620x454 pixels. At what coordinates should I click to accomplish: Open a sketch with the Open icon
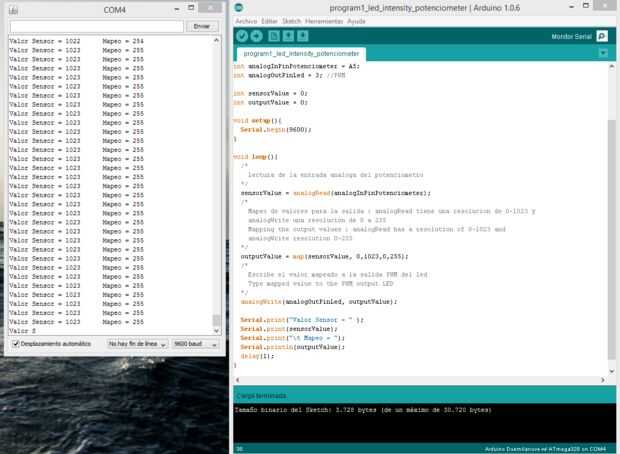[288, 36]
